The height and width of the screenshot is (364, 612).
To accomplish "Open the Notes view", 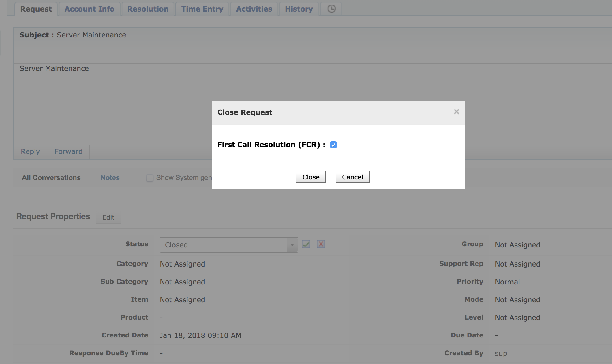I will [x=110, y=177].
